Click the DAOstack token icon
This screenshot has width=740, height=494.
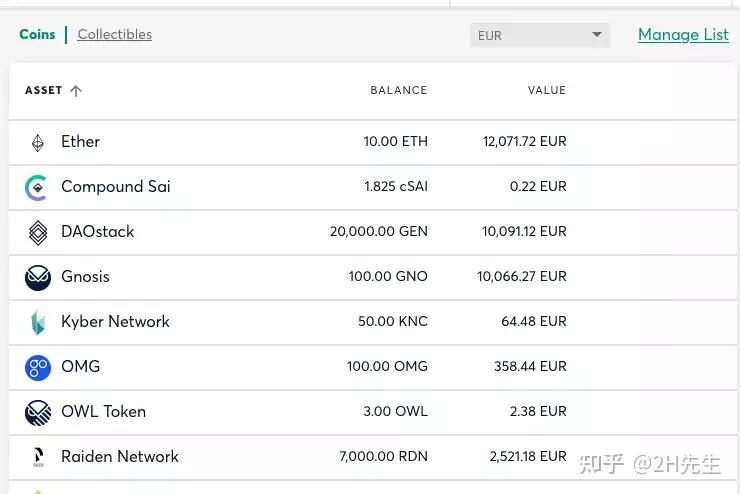38,233
